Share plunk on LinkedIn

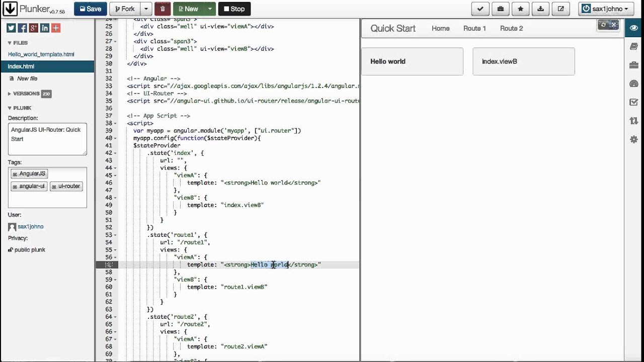[x=45, y=28]
